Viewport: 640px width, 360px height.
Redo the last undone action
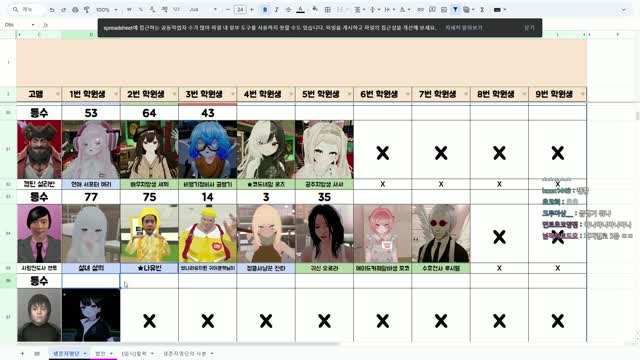63,9
